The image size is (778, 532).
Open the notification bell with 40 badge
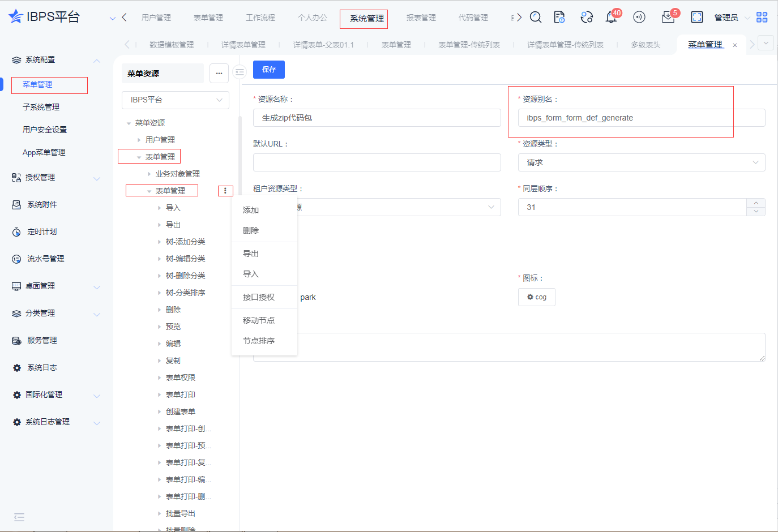[611, 18]
